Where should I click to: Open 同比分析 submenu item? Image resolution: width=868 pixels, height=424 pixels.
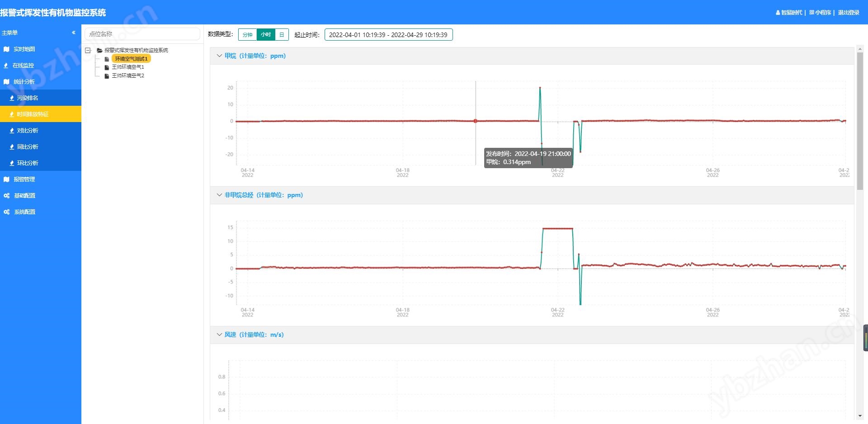coord(41,147)
